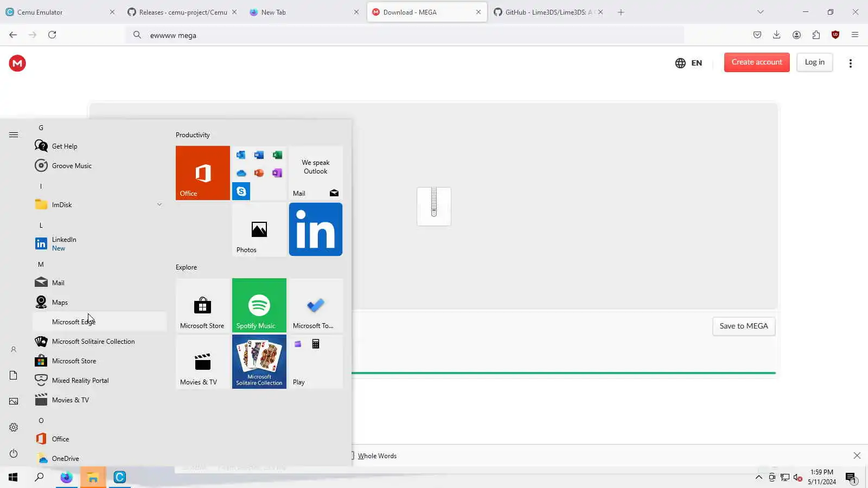Open Get Help from the Start menu

coord(100,146)
